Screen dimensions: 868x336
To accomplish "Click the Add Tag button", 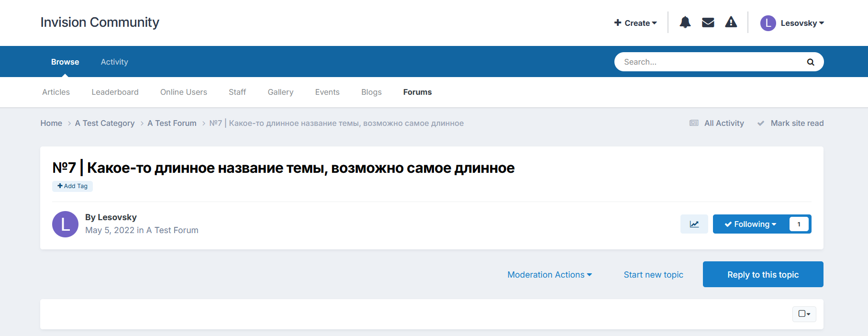I will click(x=72, y=186).
